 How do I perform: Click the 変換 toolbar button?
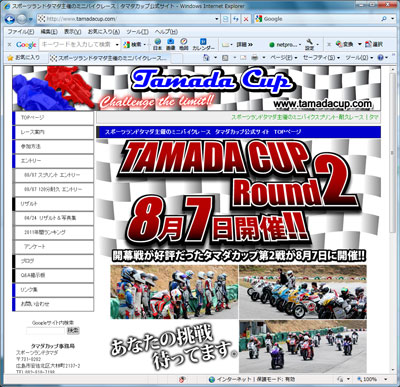point(344,44)
